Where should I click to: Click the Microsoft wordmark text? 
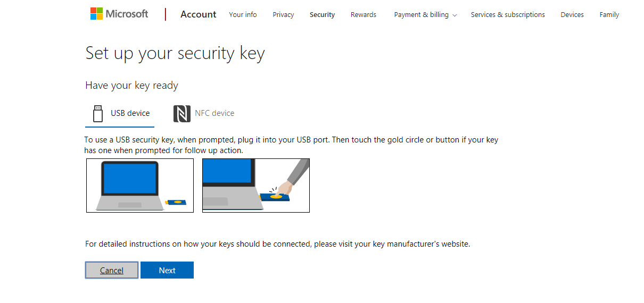click(x=127, y=14)
